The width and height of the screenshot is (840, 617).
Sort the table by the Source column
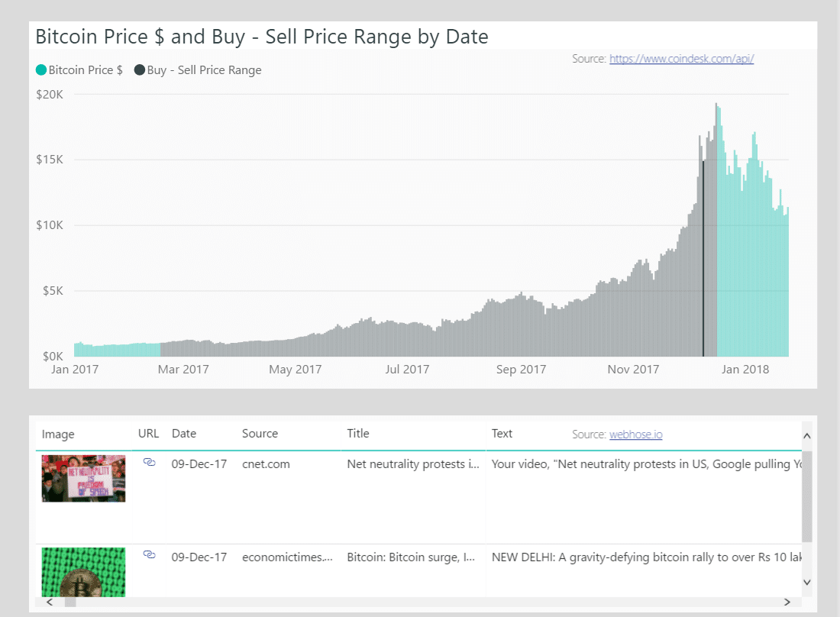point(260,433)
